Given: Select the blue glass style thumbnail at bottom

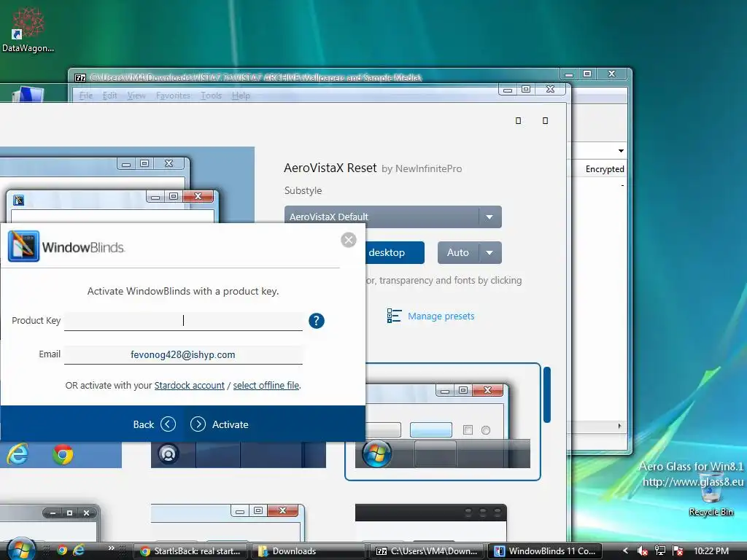Looking at the screenshot, I should point(228,522).
